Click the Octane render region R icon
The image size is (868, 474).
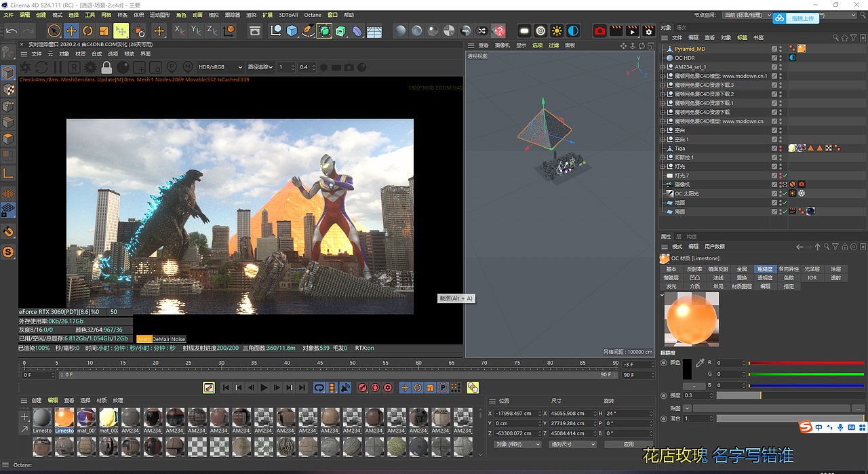point(74,67)
